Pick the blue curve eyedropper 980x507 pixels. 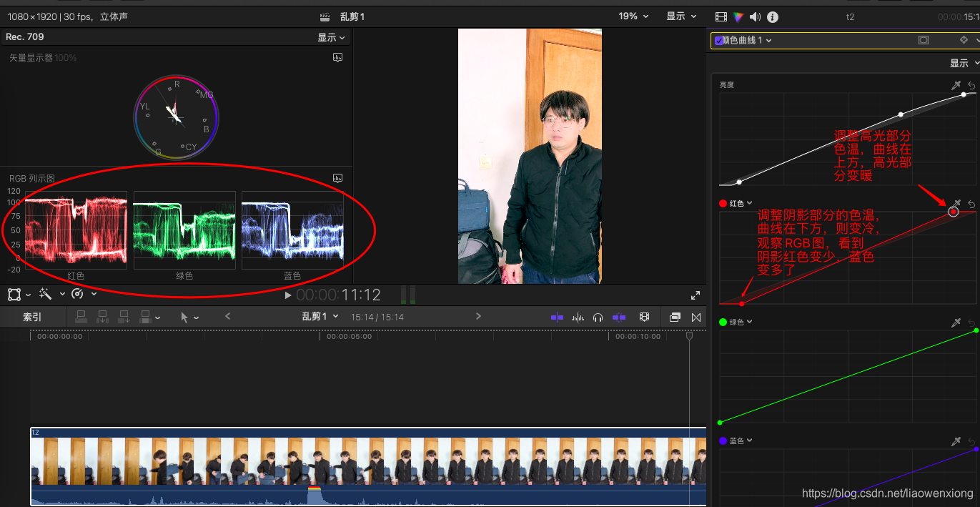pos(956,442)
